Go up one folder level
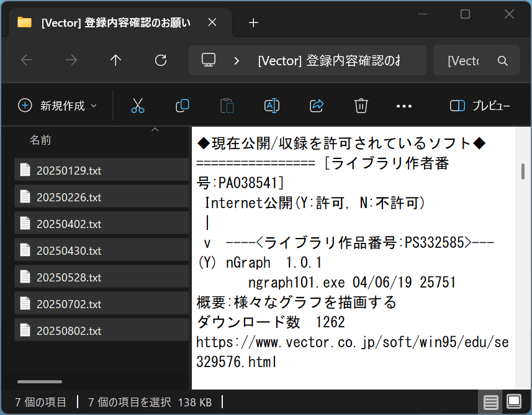This screenshot has height=415, width=532. (115, 60)
